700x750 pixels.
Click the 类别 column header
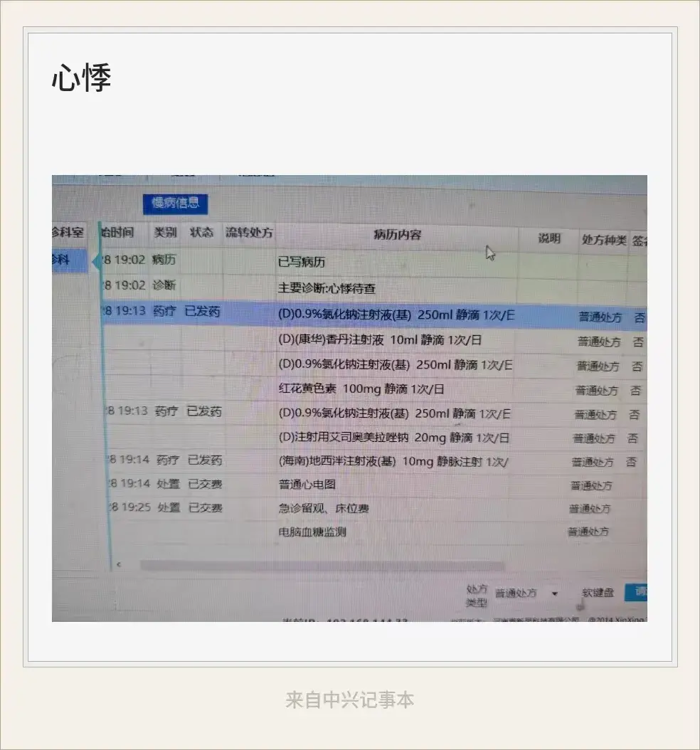[165, 233]
